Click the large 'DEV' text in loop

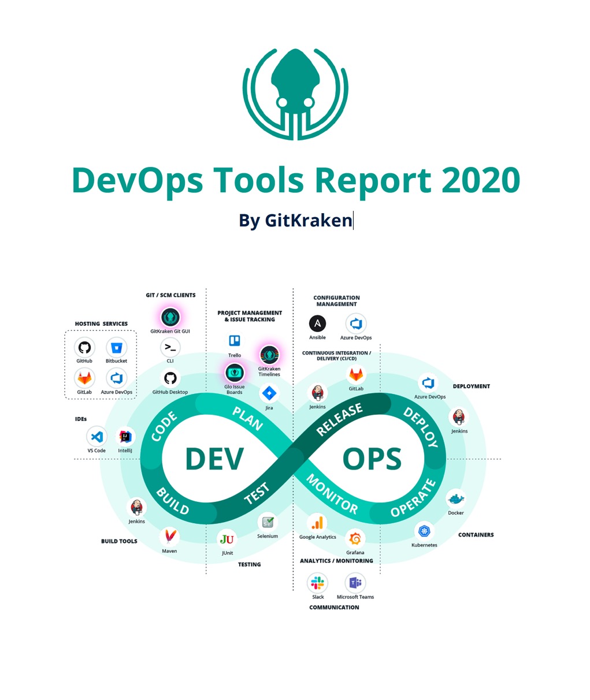pos(214,460)
